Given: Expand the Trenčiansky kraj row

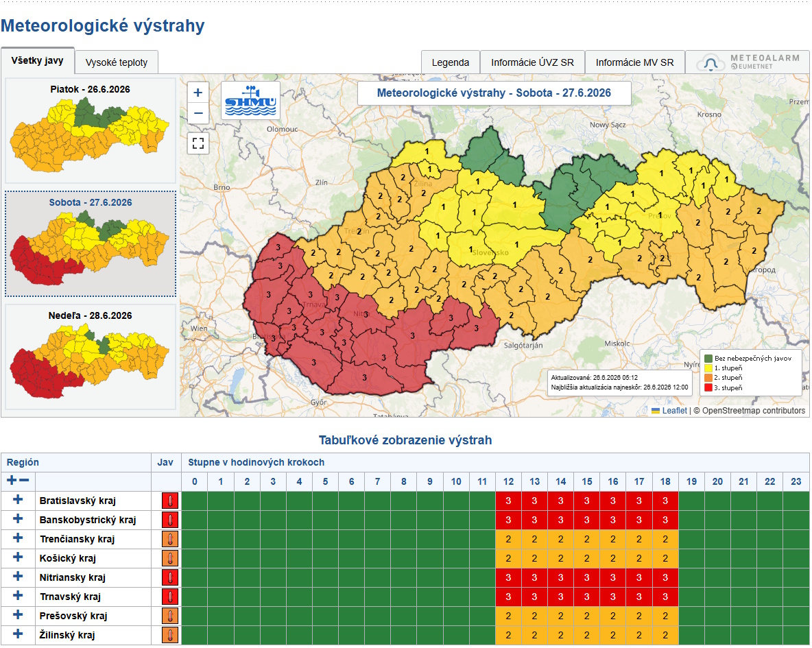Looking at the screenshot, I should (x=18, y=538).
